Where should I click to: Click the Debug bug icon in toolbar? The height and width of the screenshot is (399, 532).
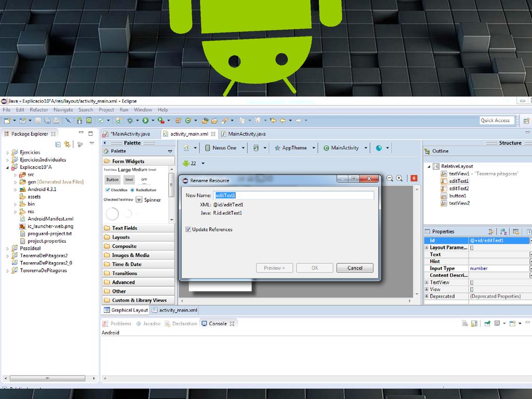click(130, 121)
